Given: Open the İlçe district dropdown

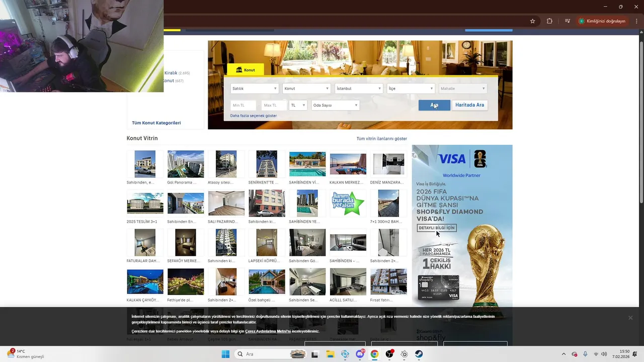Looking at the screenshot, I should [x=411, y=88].
